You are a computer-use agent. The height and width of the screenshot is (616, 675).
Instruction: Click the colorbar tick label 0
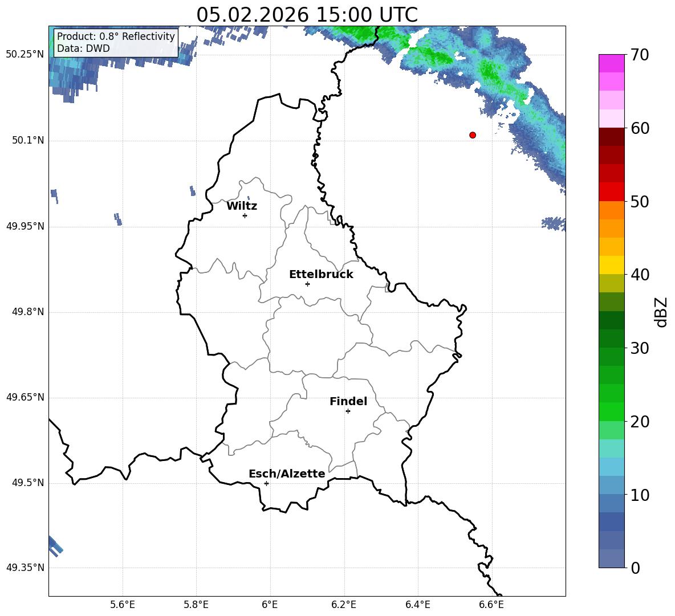pos(635,568)
